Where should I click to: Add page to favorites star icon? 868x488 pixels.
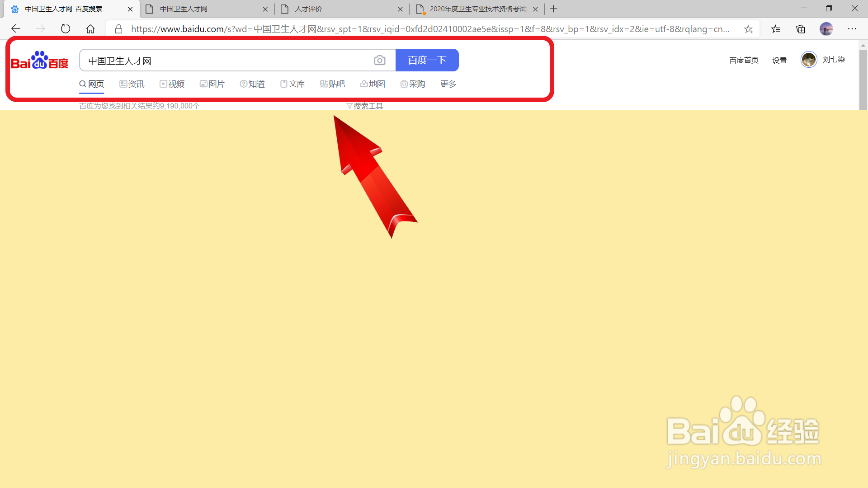tap(748, 29)
